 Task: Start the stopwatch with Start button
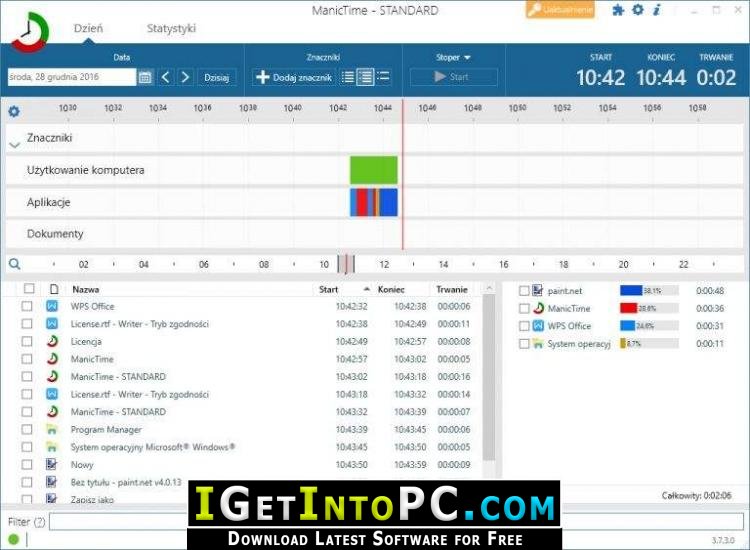click(x=453, y=77)
